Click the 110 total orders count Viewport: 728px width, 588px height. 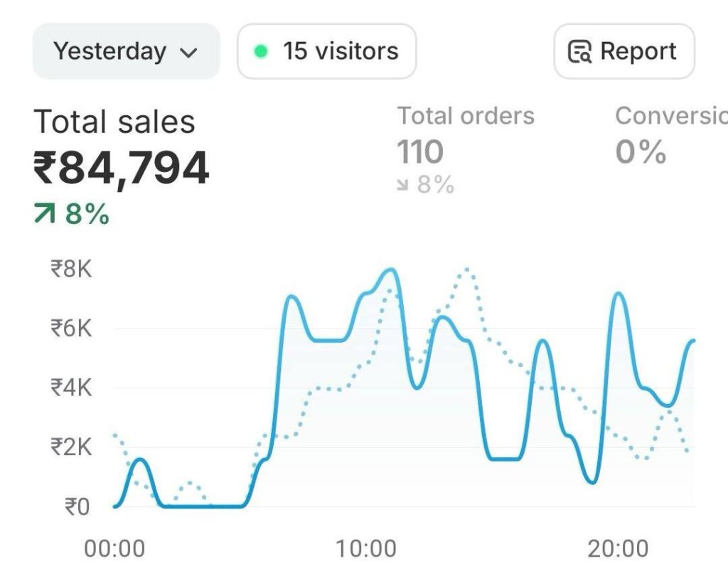click(x=419, y=151)
